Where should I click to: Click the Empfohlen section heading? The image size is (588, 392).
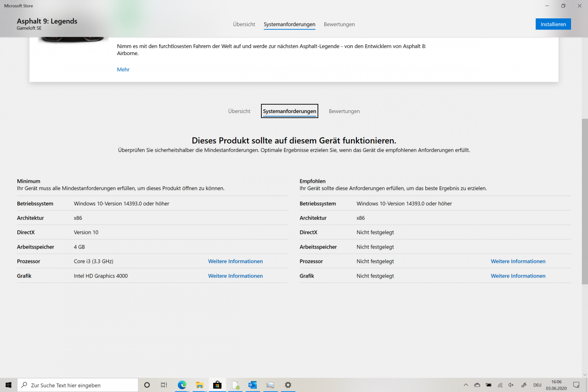coord(313,182)
